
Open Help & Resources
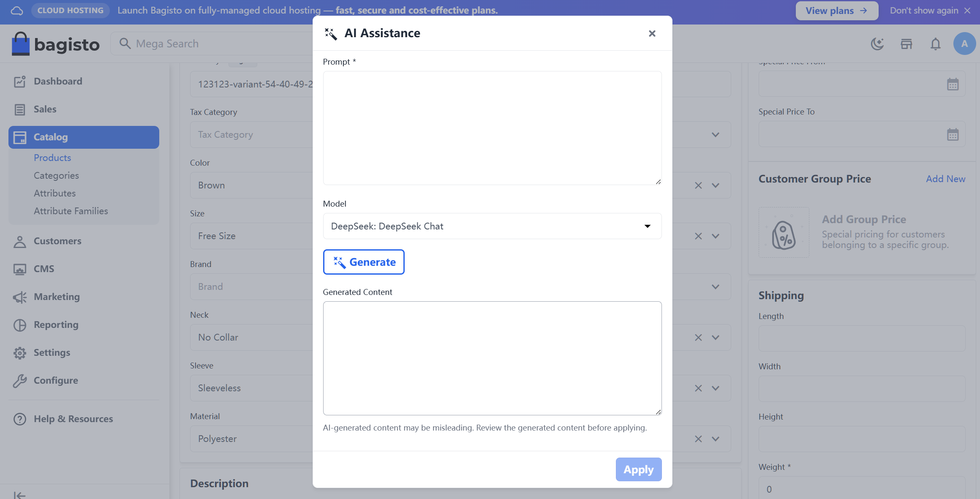(x=84, y=419)
